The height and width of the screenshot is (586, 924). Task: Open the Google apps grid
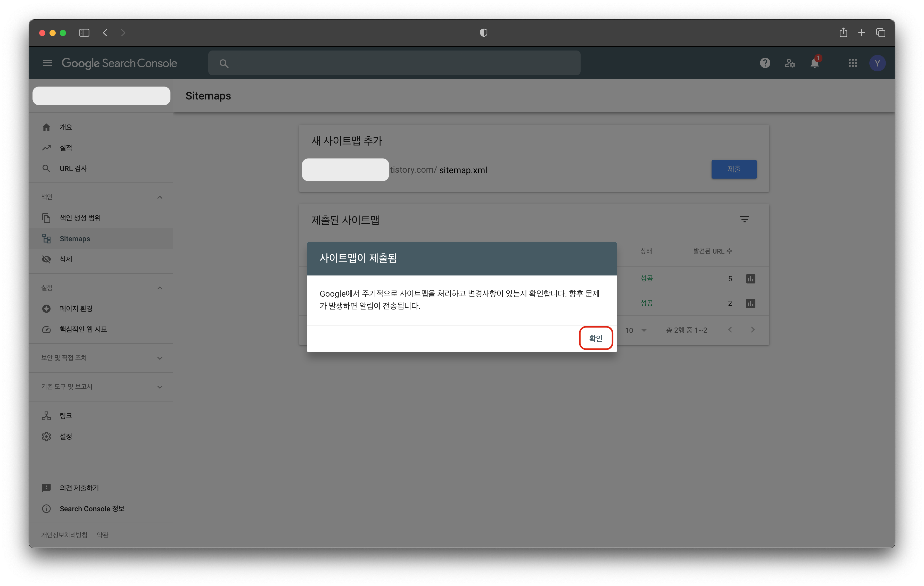click(x=853, y=63)
